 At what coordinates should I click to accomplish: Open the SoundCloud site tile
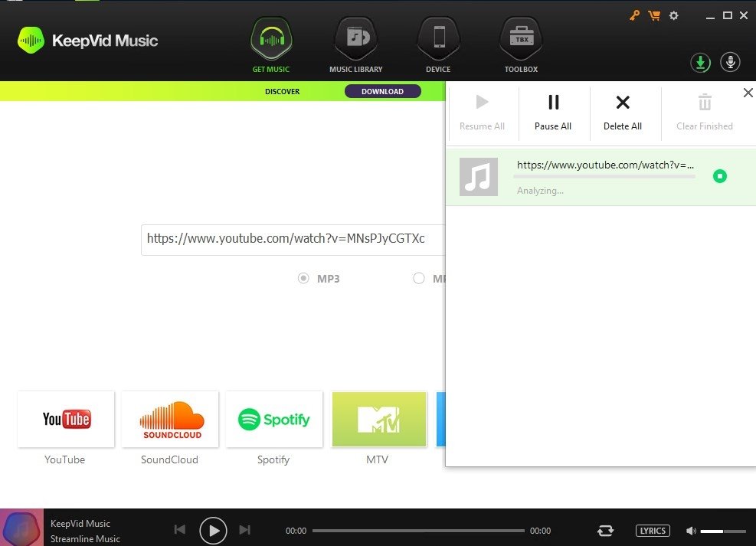click(x=170, y=419)
